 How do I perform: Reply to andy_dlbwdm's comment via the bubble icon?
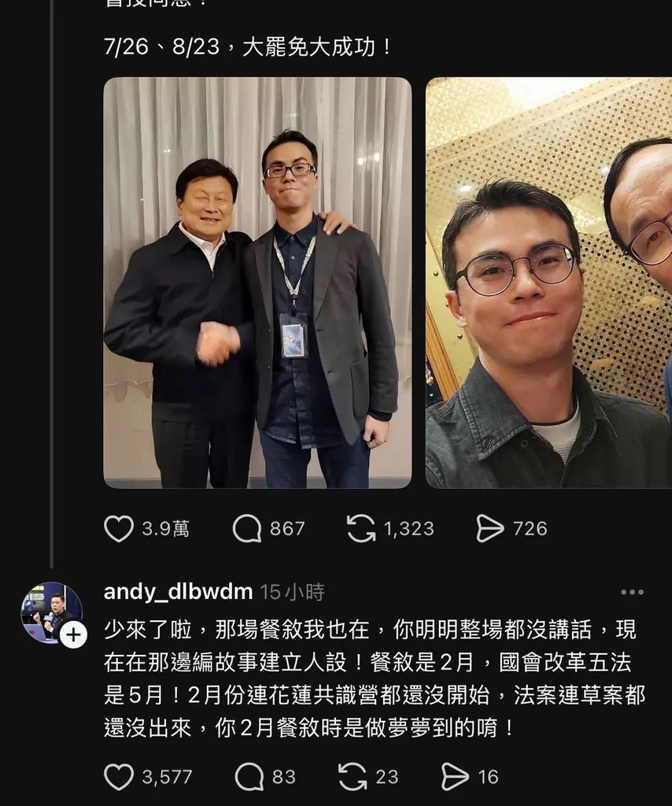pyautogui.click(x=249, y=777)
